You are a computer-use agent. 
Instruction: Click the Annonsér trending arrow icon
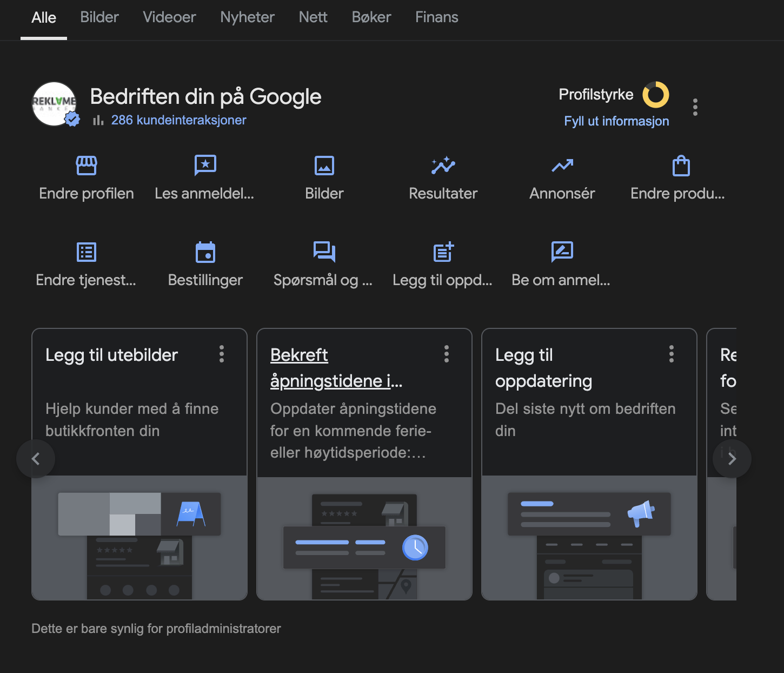(x=562, y=166)
